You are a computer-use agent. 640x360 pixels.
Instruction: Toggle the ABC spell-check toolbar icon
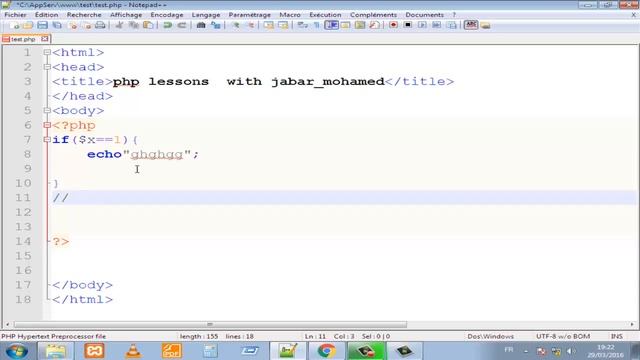471,25
